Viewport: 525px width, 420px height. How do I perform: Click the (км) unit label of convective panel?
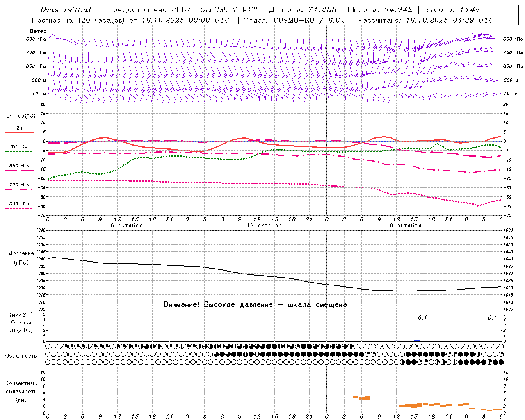click(21, 399)
